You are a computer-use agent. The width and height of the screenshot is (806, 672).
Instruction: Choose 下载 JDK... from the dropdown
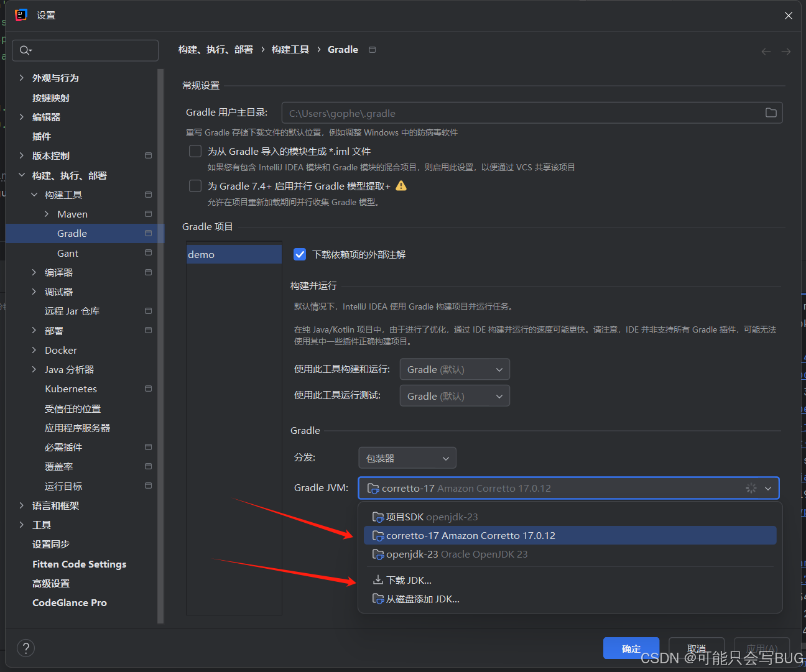[570, 580]
